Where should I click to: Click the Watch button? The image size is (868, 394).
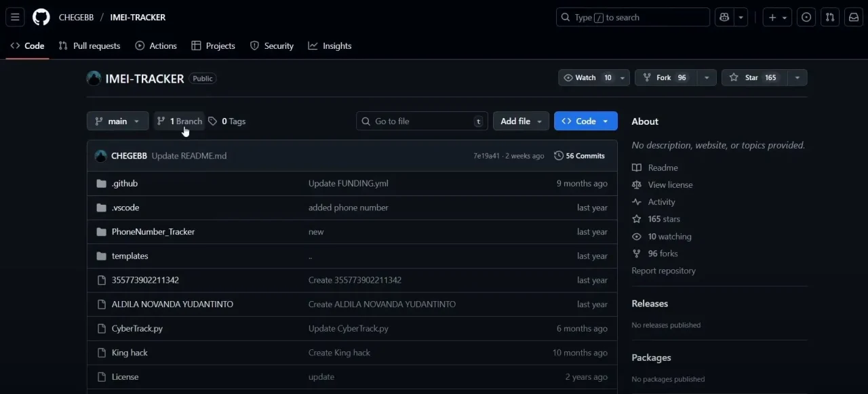pyautogui.click(x=587, y=78)
